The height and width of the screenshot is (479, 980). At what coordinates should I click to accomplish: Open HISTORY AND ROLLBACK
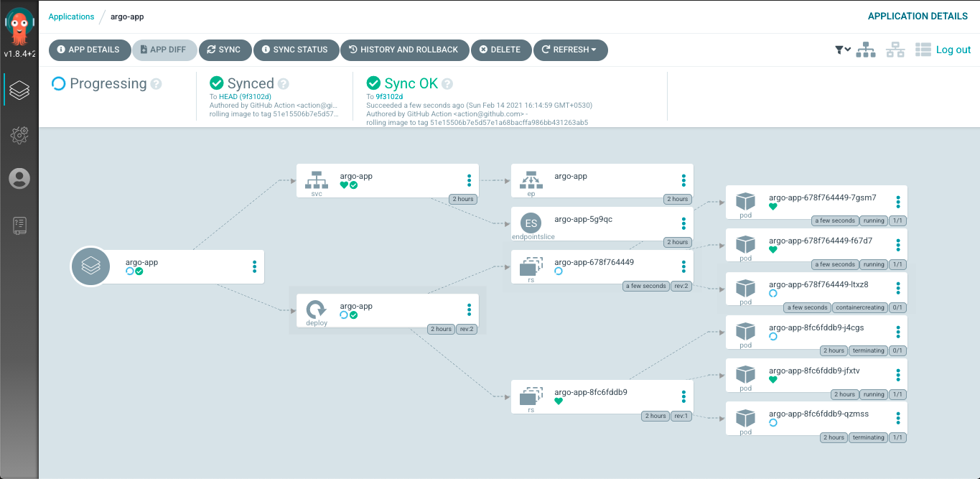(x=404, y=50)
